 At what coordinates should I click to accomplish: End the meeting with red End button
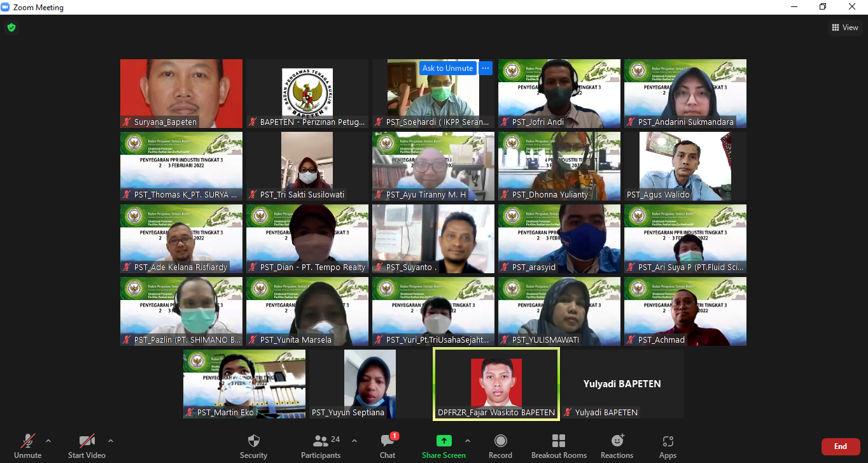tap(841, 446)
